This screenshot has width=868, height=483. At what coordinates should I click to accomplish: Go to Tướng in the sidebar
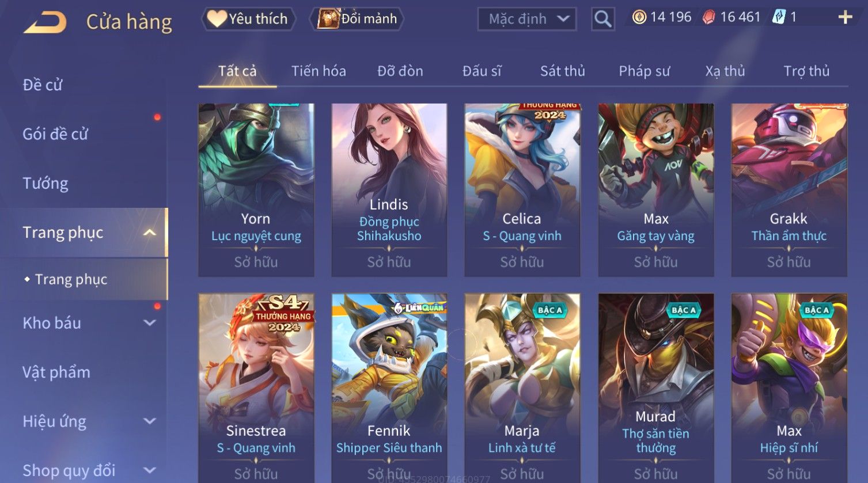(46, 183)
